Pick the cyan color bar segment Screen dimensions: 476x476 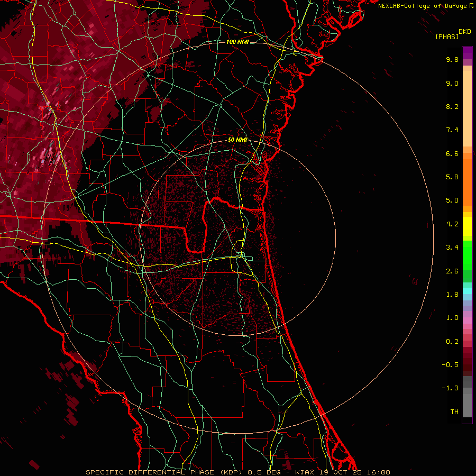coord(467,291)
